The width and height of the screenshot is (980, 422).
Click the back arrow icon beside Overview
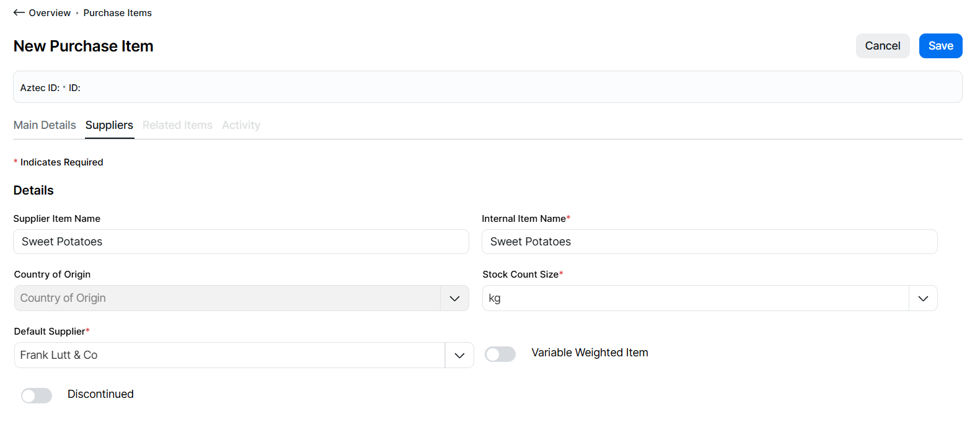(x=19, y=12)
